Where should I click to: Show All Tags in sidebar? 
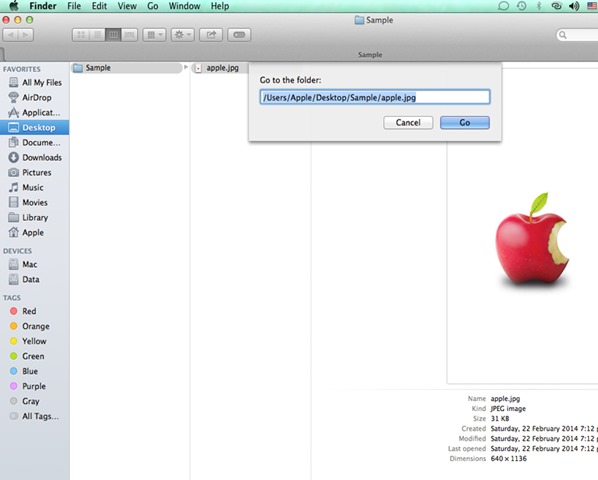(x=35, y=416)
